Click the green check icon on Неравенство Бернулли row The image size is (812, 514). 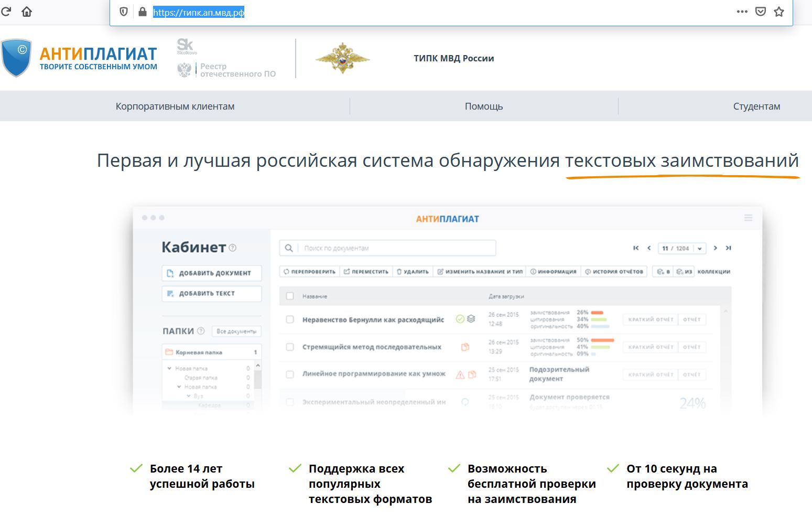(x=460, y=319)
